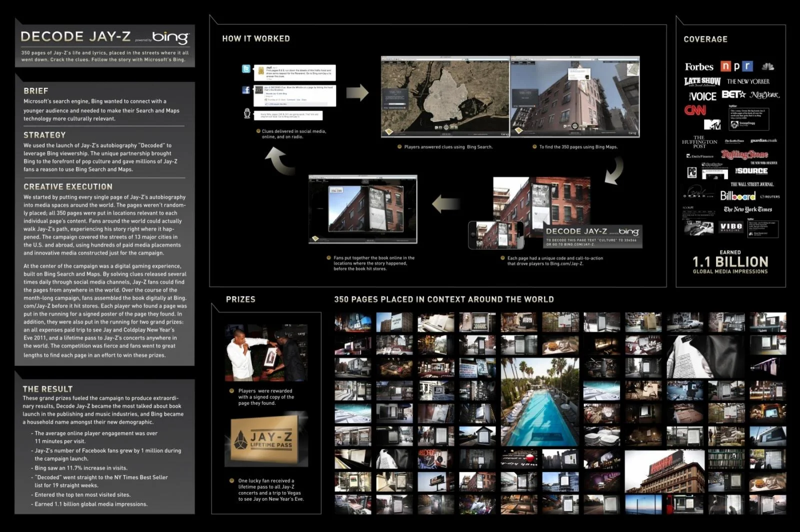Open the Bing Maps street-view building screenshot
This screenshot has height=532, width=800.
tap(575, 96)
